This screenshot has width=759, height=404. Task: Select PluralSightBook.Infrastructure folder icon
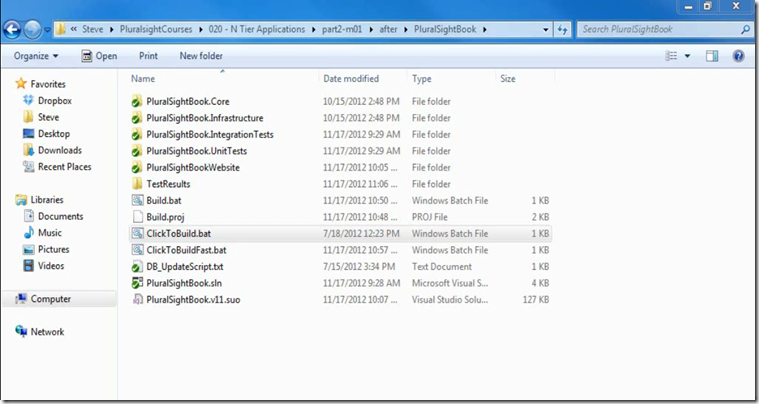(x=137, y=118)
